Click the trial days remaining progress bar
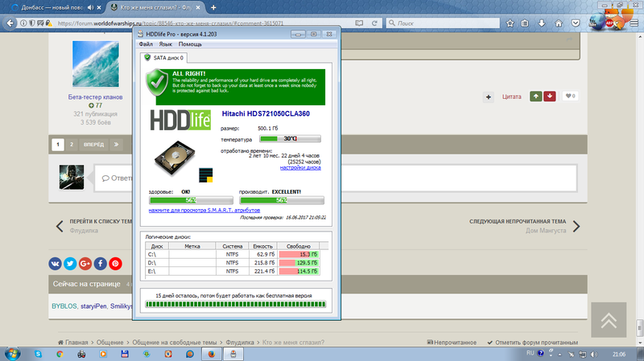Screen dimensions: 644x361 [x=235, y=305]
